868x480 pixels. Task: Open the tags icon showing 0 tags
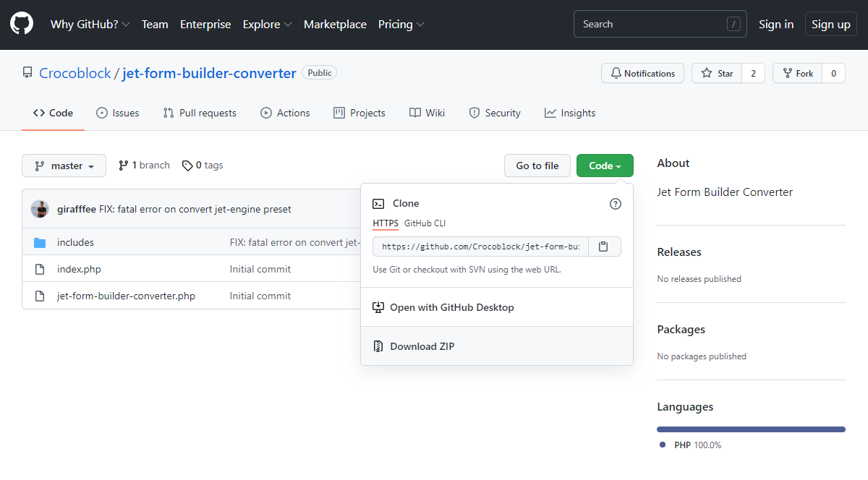coord(187,165)
